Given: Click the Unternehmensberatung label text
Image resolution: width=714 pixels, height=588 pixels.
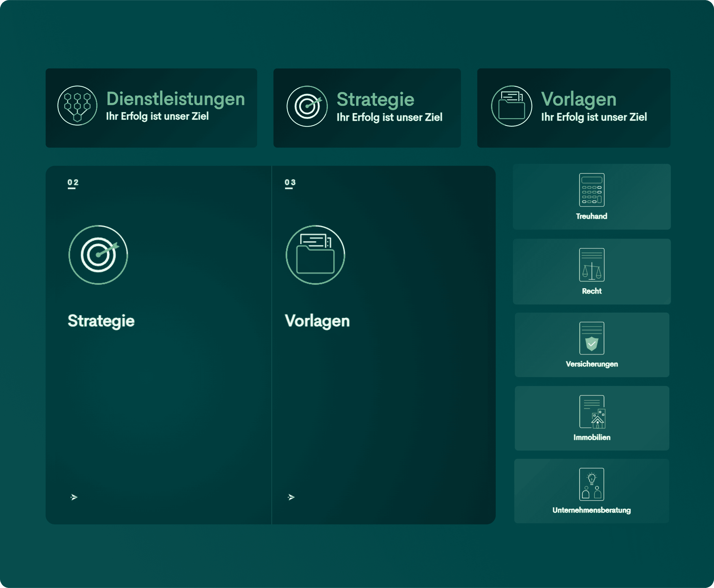Looking at the screenshot, I should point(592,510).
